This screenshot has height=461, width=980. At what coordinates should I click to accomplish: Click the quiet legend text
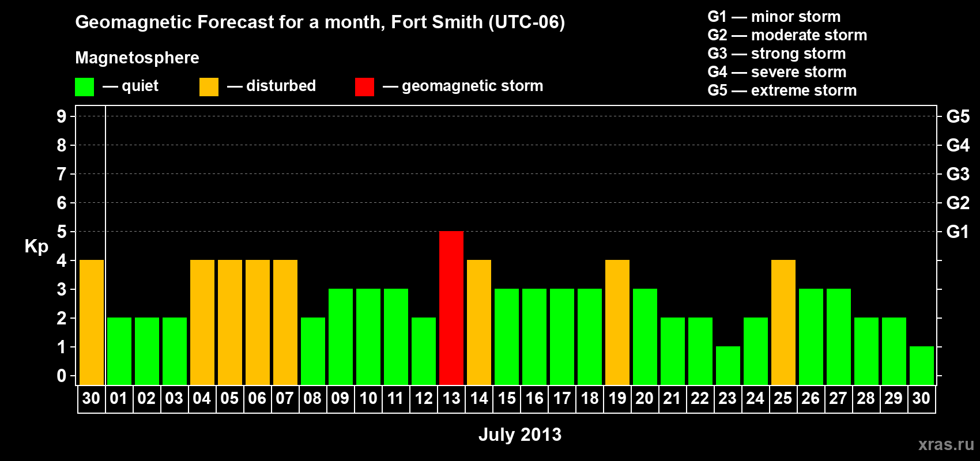coord(140,86)
